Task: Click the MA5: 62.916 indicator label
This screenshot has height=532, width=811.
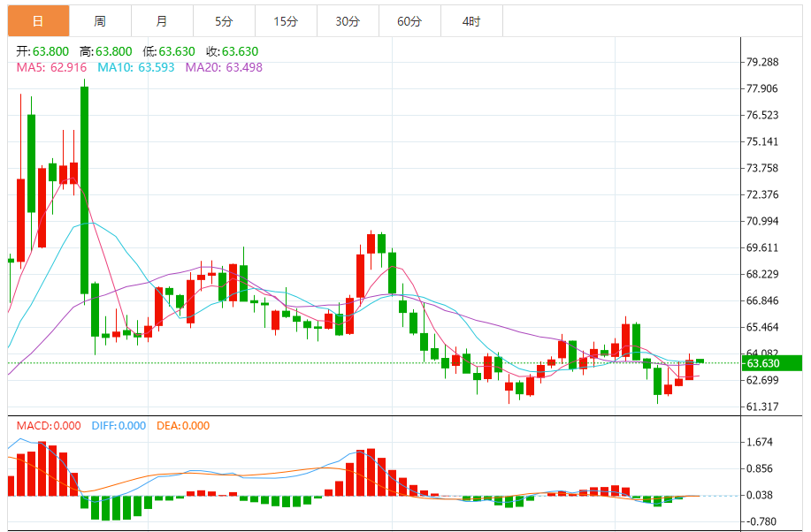Action: 51,68
